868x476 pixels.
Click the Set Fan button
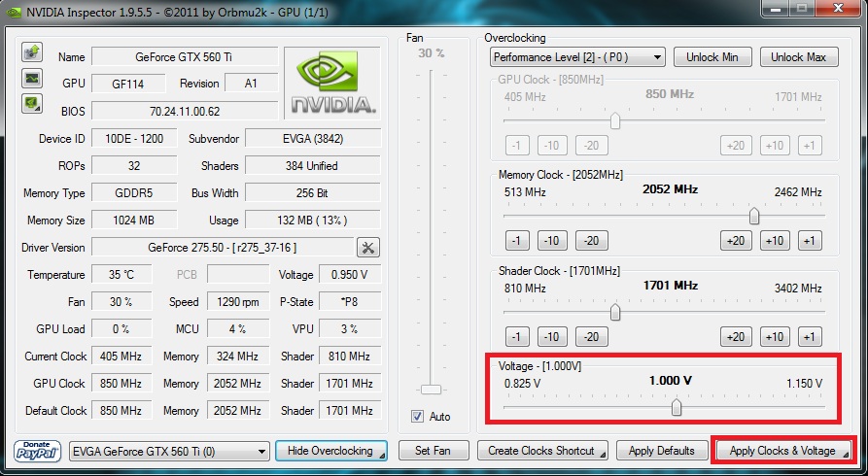coord(434,451)
